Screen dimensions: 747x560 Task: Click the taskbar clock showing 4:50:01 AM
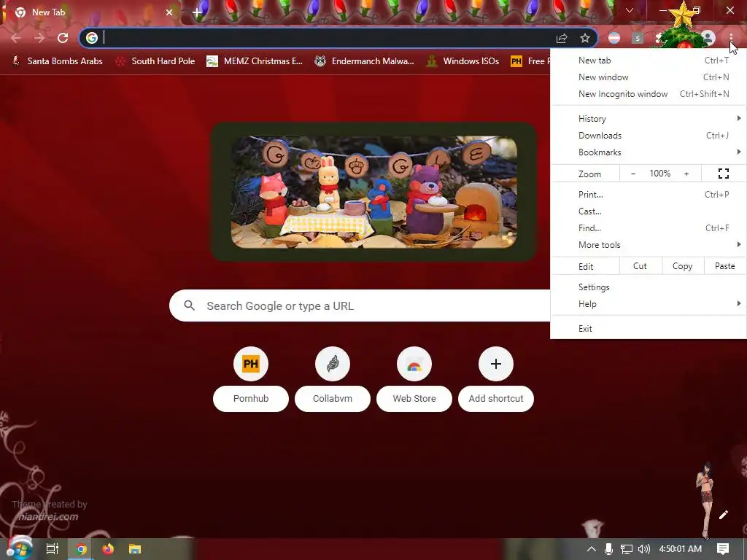[681, 549]
